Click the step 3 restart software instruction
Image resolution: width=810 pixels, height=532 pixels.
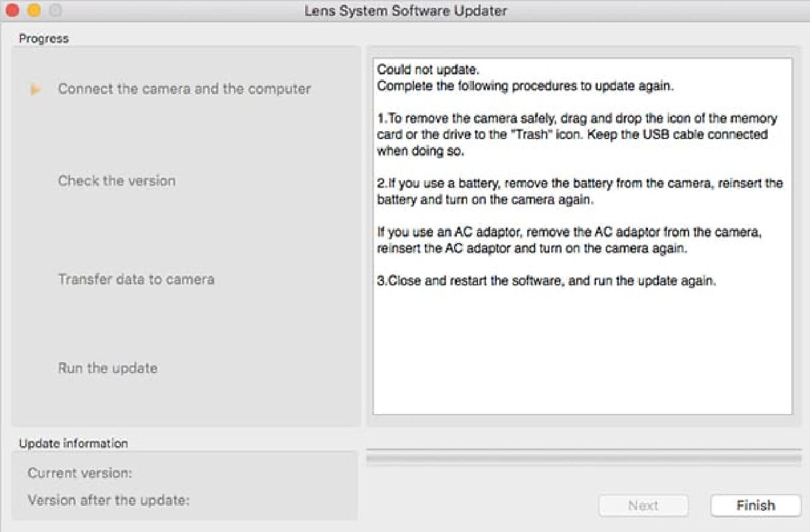546,281
